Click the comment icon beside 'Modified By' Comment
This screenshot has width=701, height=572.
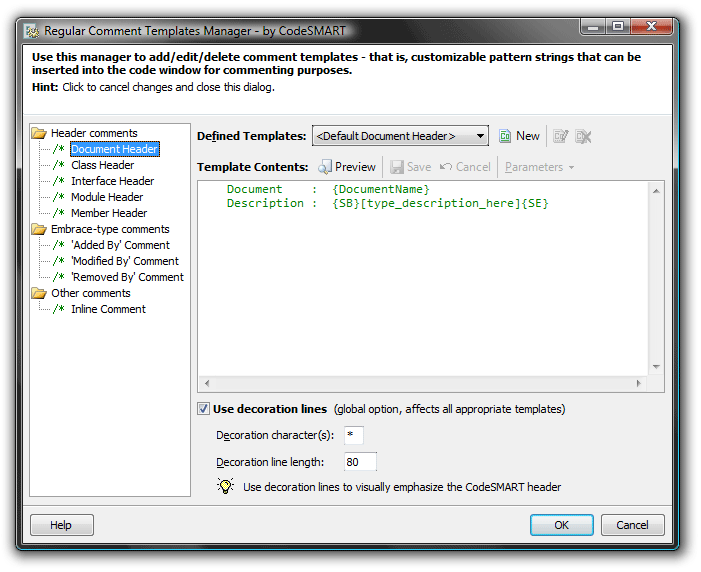pos(59,261)
